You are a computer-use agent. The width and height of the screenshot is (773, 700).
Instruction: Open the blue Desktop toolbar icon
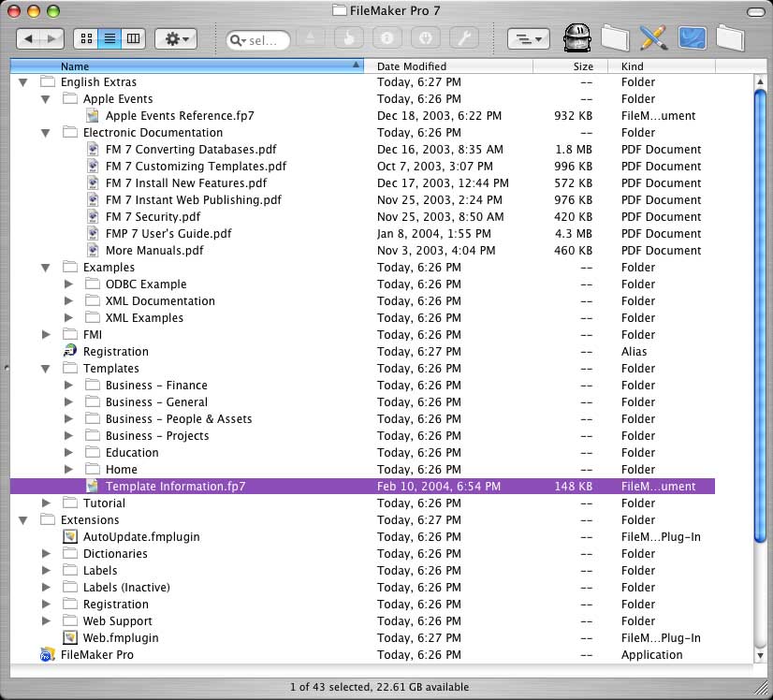pyautogui.click(x=693, y=37)
